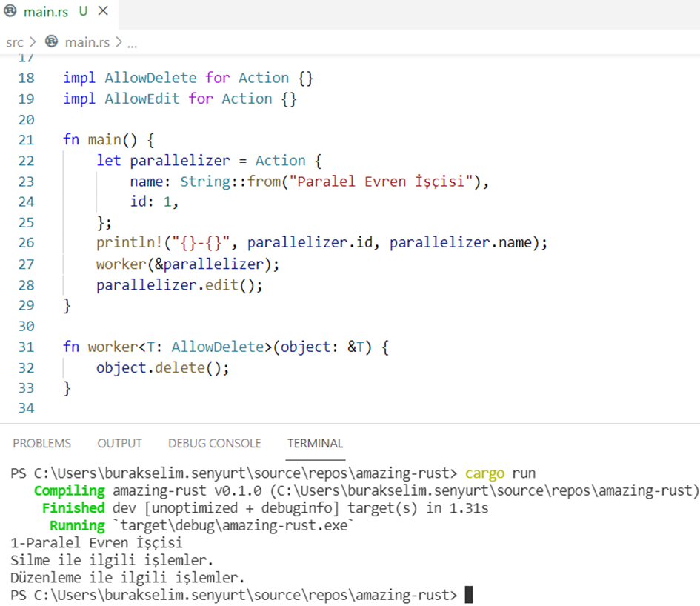
Task: Click AllowDelete trait name on line 18
Action: (x=150, y=78)
